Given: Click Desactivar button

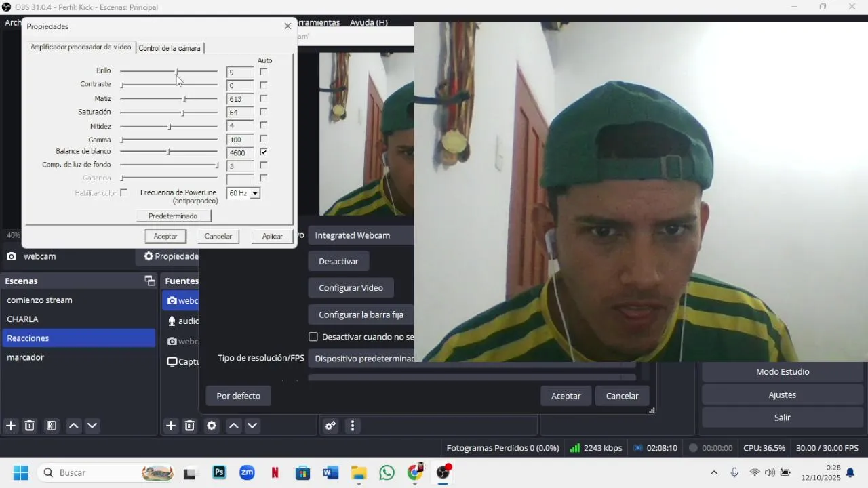Looking at the screenshot, I should point(338,261).
